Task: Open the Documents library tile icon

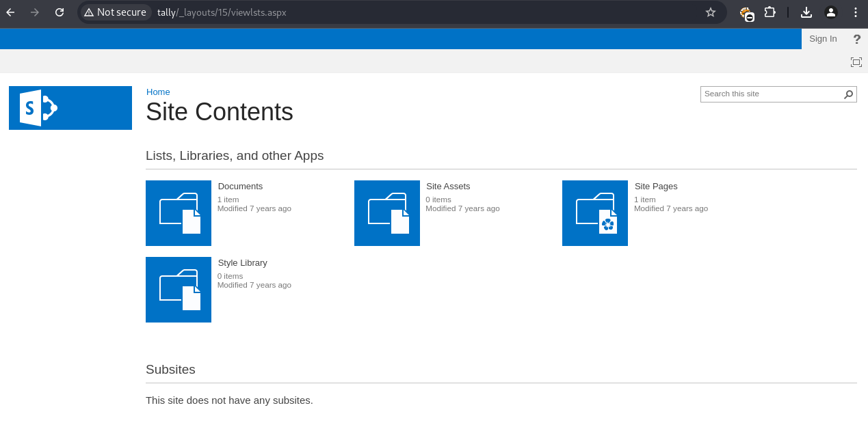Action: point(179,213)
